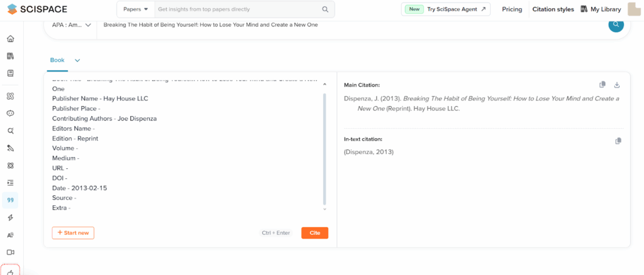Click the 'Date - 2013-02-15' line
The height and width of the screenshot is (275, 644).
(x=80, y=188)
